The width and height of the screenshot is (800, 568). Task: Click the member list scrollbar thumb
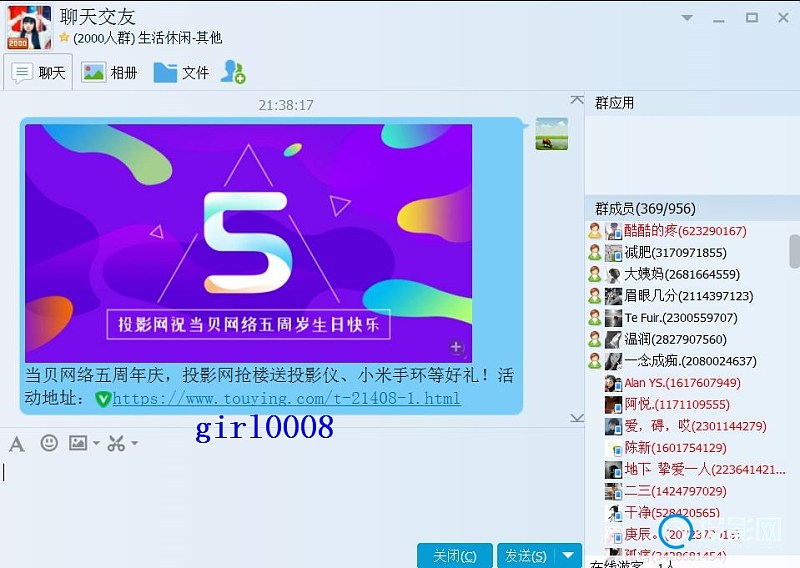(794, 251)
